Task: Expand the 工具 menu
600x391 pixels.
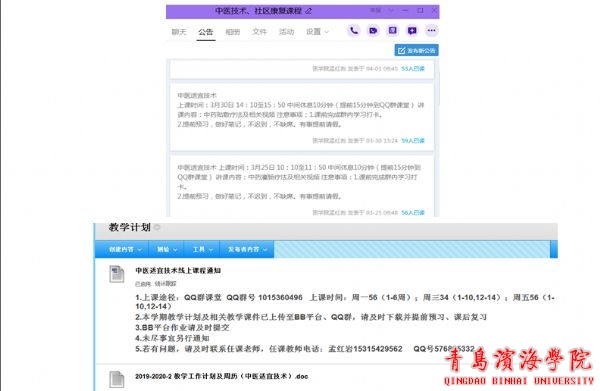Action: [x=202, y=249]
